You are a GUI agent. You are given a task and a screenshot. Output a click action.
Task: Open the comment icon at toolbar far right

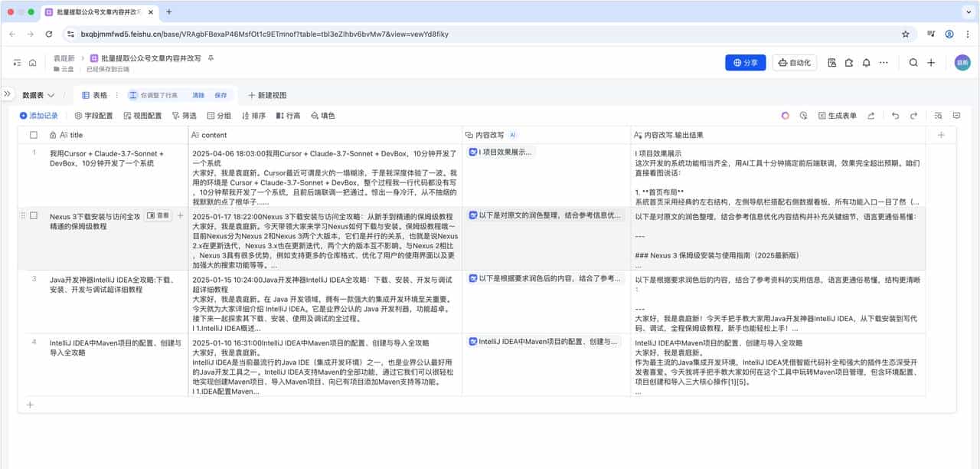point(956,115)
